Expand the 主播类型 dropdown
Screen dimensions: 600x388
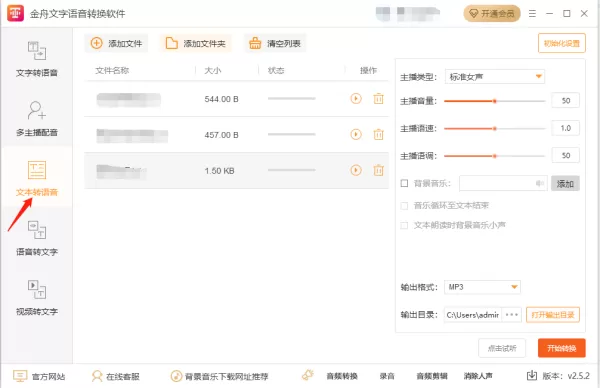[x=495, y=77]
